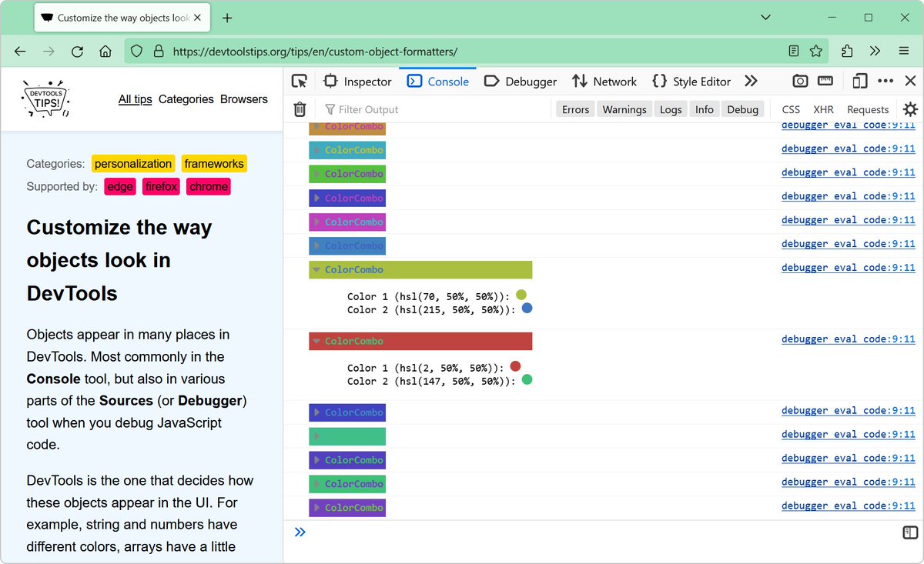
Task: Switch to the Console tab
Action: tap(438, 81)
